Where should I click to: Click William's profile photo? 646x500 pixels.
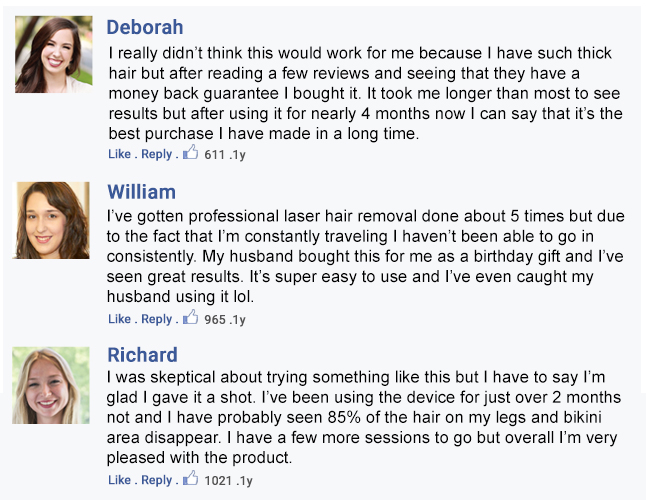tap(51, 220)
